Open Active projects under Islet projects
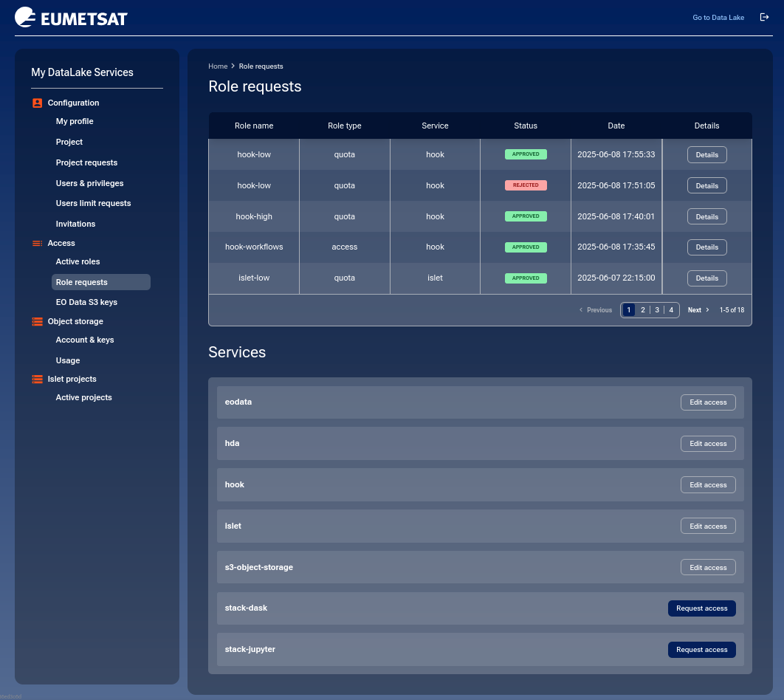Screen dimensions: 784x700 (x=83, y=397)
